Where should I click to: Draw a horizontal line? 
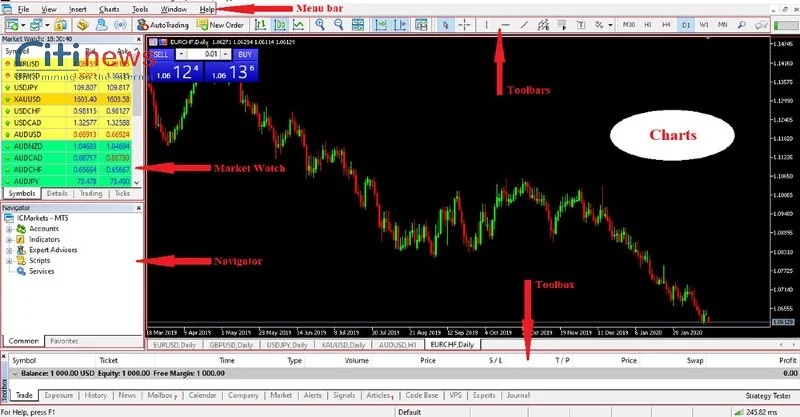point(505,24)
